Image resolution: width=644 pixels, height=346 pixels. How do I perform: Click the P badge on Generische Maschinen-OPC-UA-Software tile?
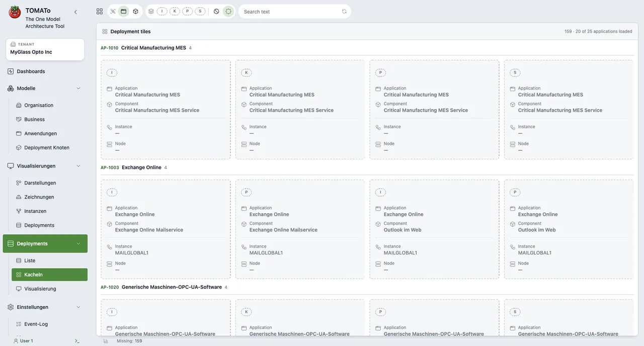click(x=380, y=312)
